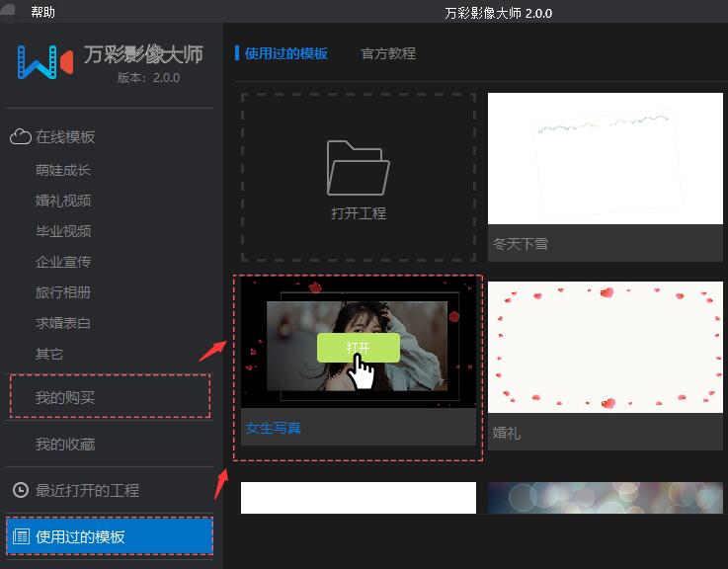
Task: Select the 婚礼 hearts template thumbnail
Action: [605, 347]
